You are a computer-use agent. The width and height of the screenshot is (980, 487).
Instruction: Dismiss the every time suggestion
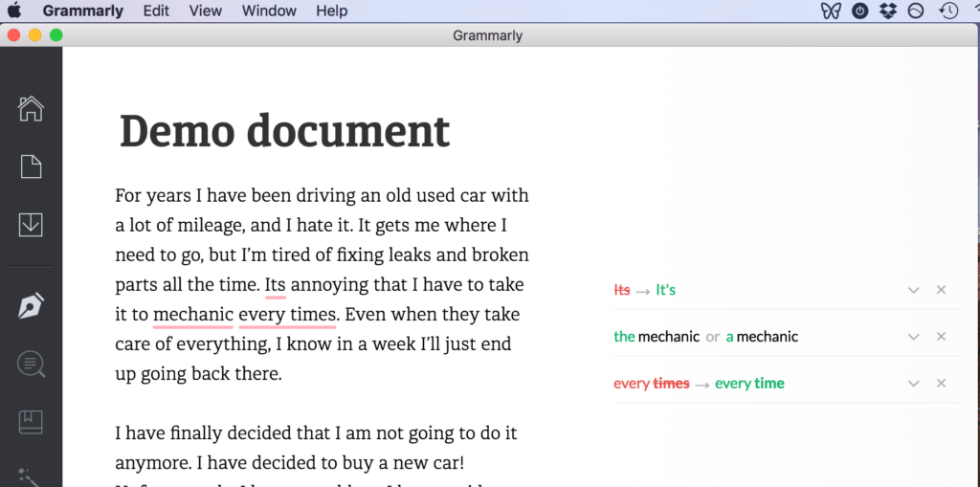942,384
